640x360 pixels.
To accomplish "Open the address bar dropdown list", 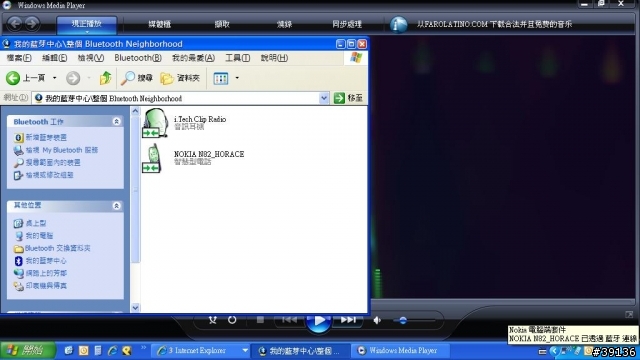I will pos(324,98).
